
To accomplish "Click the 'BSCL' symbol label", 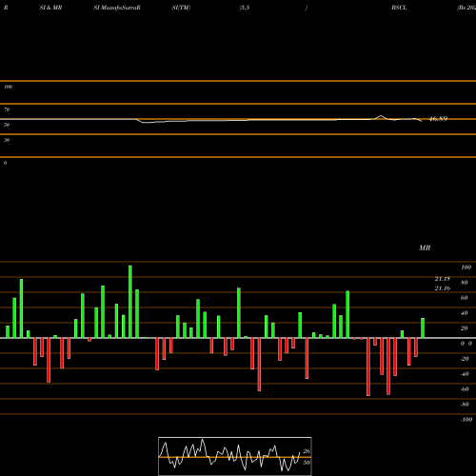I will point(399,8).
